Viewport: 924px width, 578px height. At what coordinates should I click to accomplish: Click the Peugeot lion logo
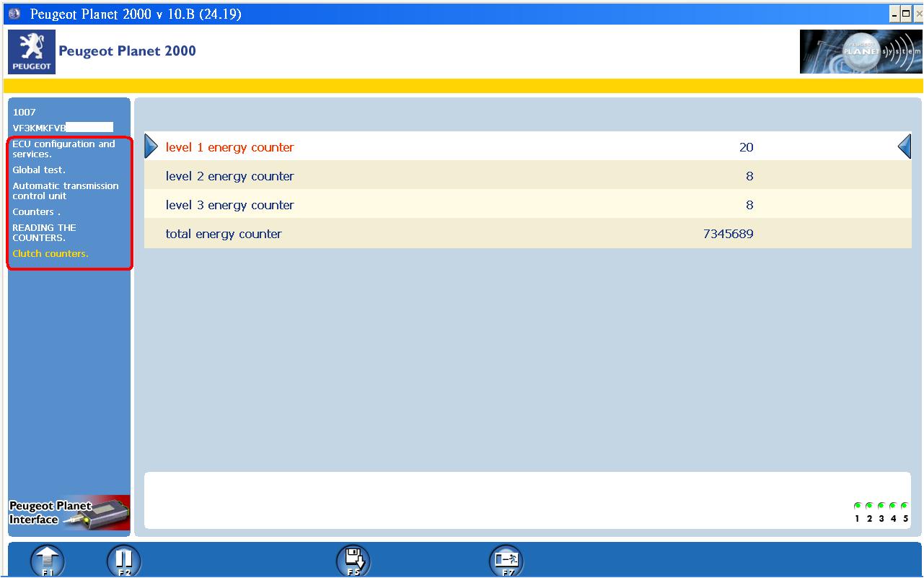click(x=32, y=52)
